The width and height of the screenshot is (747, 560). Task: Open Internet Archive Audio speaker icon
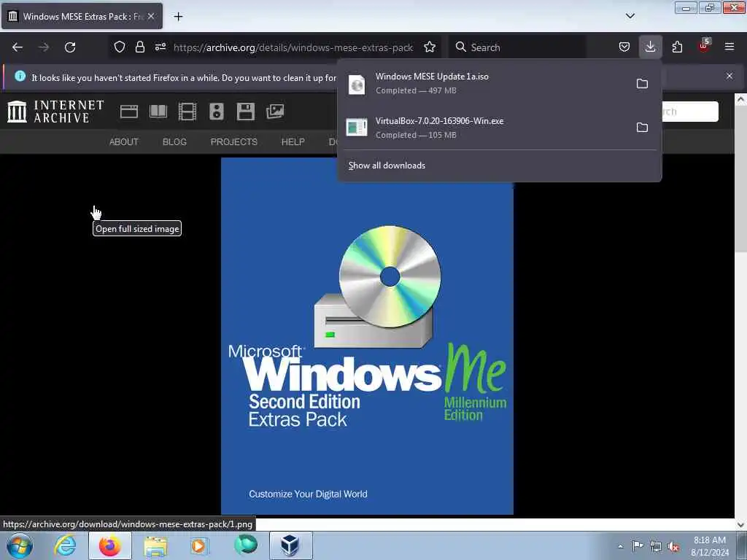(x=216, y=112)
